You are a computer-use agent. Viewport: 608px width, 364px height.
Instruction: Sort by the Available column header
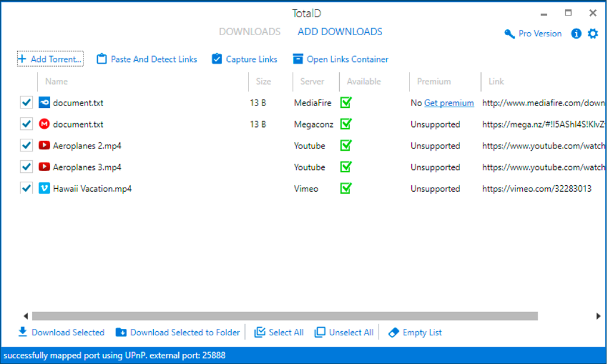364,82
